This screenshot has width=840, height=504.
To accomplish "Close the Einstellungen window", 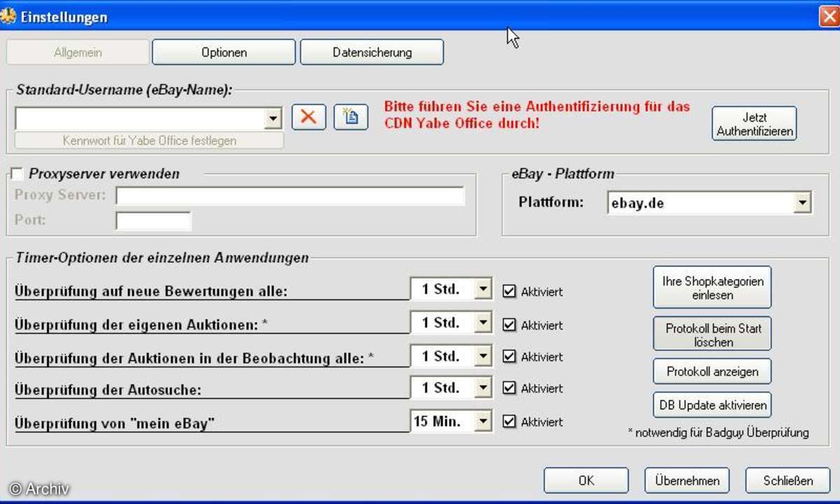I will coord(829,16).
